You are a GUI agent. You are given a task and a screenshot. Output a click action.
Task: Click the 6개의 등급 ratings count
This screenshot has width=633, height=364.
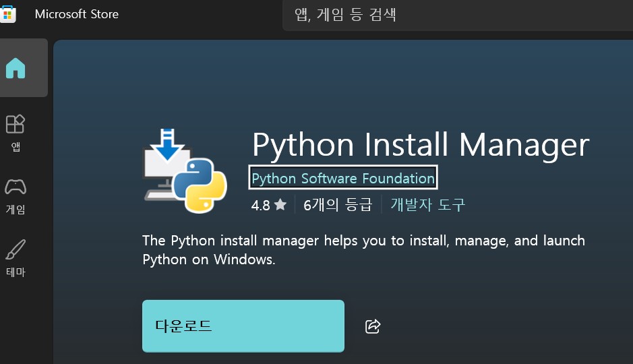pos(338,205)
